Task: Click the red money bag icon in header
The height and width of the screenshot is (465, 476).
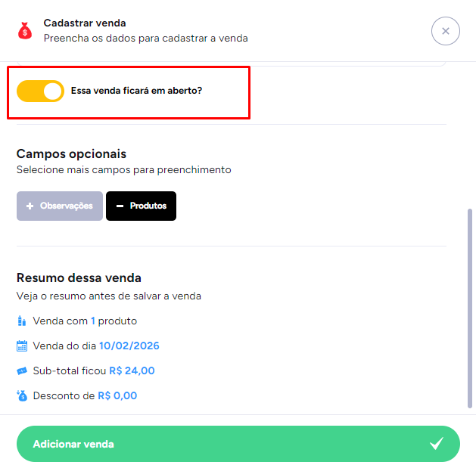Action: [x=25, y=31]
